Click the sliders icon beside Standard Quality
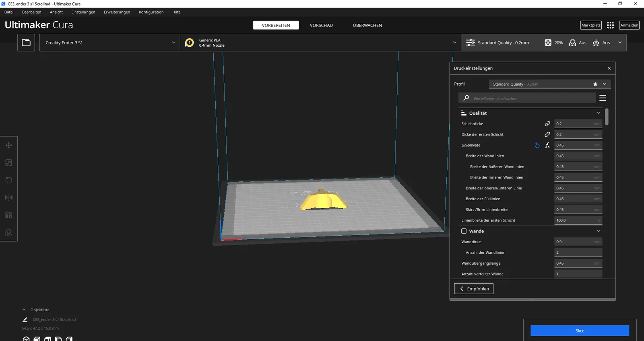The height and width of the screenshot is (341, 644). coord(470,43)
